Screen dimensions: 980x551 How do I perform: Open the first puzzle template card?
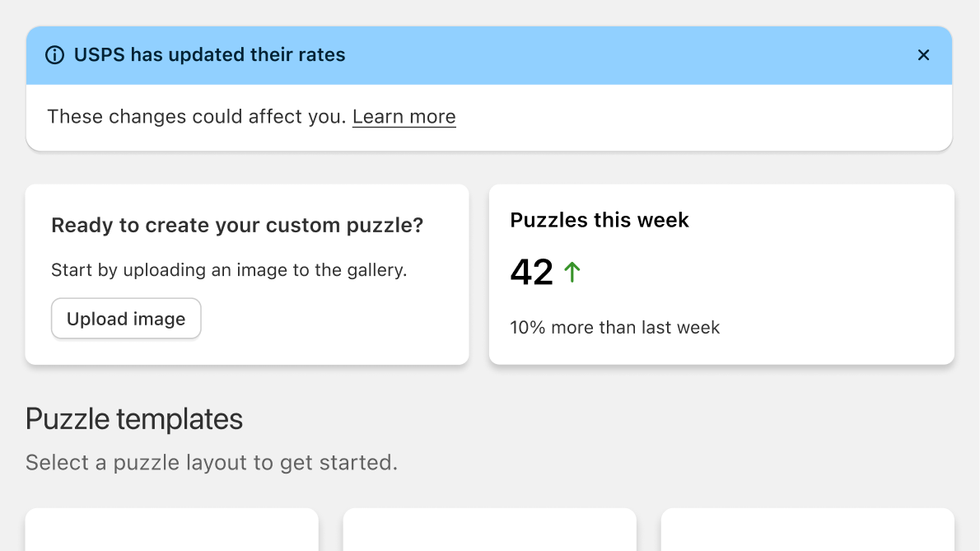click(x=171, y=530)
